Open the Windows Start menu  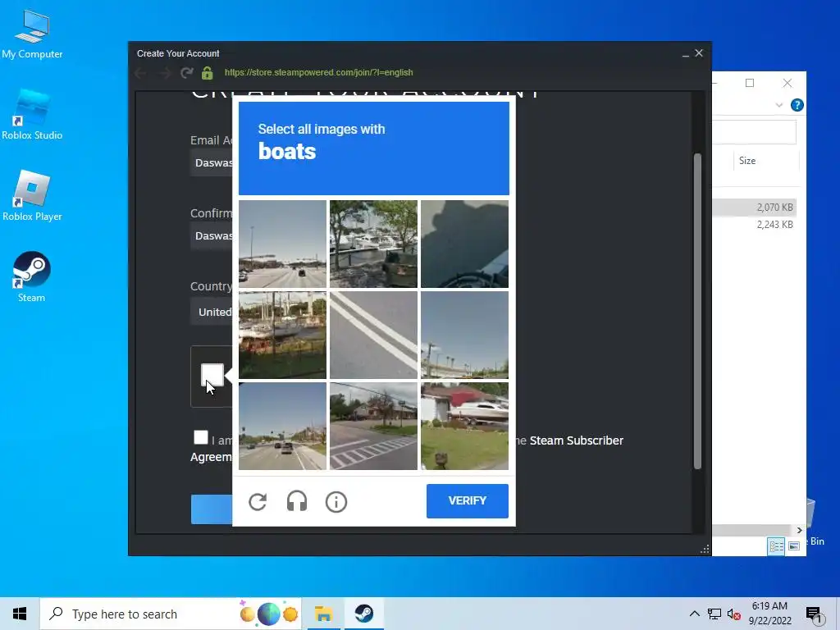(20, 614)
